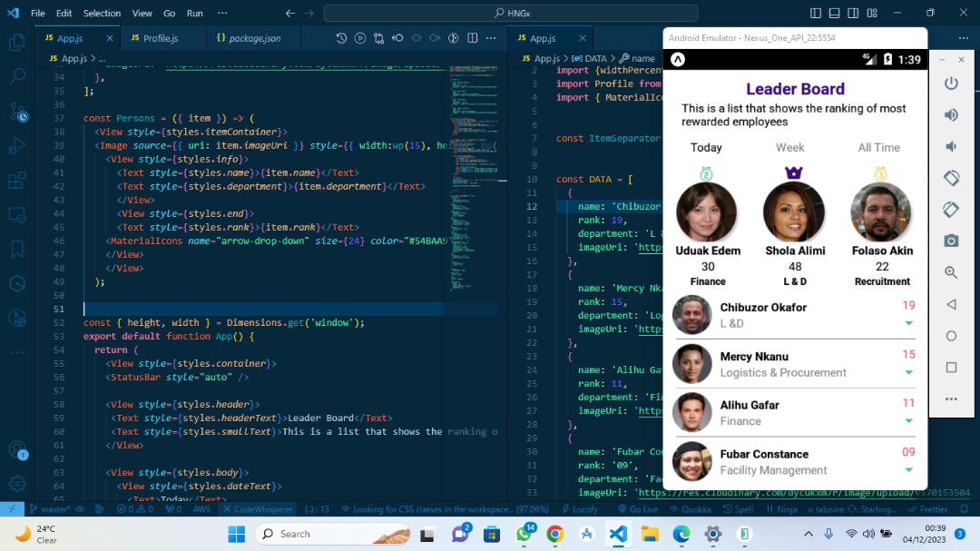This screenshot has width=980, height=551.
Task: Open the Bookmarks view in activity bar
Action: 17,249
